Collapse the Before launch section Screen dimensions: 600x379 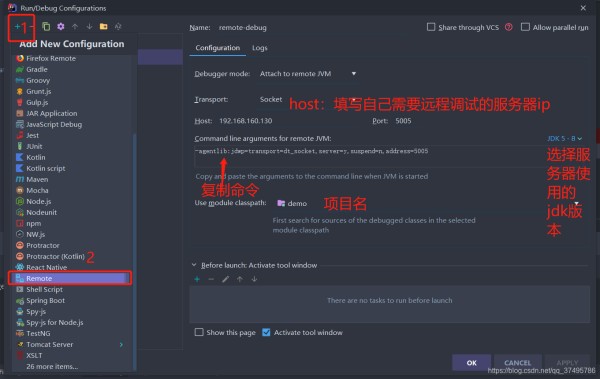point(194,265)
